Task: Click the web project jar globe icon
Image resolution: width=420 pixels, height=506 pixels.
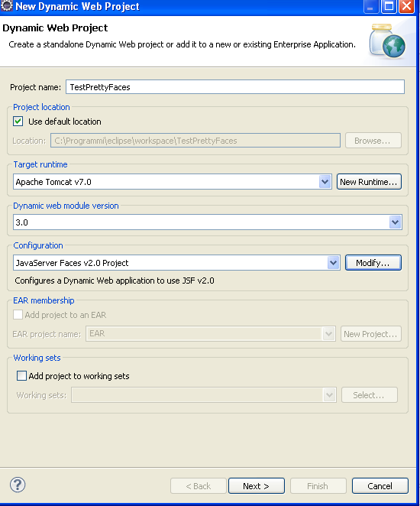Action: pyautogui.click(x=387, y=41)
